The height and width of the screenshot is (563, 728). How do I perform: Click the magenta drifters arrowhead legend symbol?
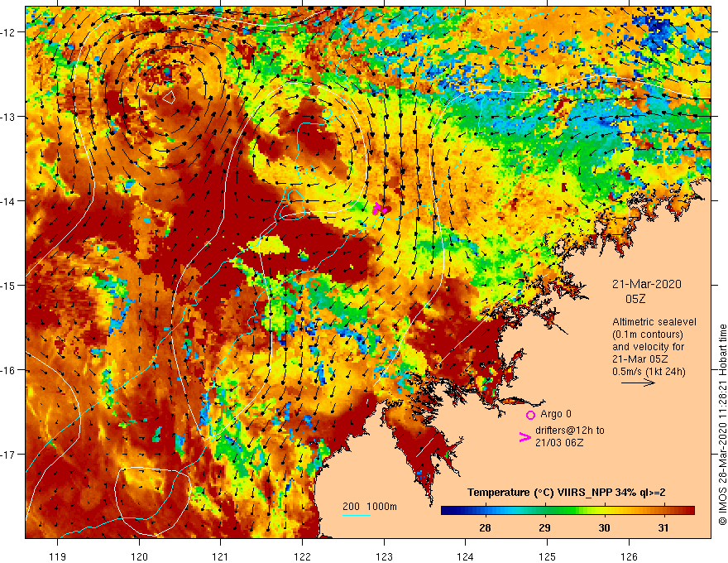pyautogui.click(x=525, y=437)
